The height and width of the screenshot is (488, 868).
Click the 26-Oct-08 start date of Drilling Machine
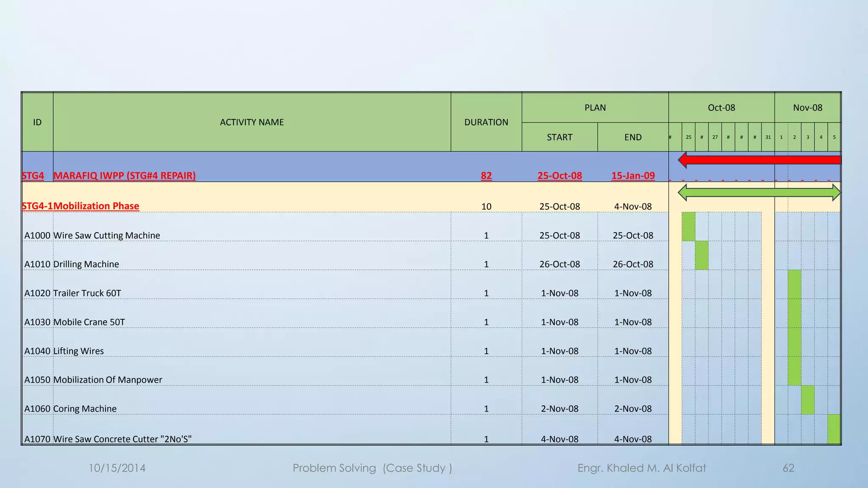(559, 264)
